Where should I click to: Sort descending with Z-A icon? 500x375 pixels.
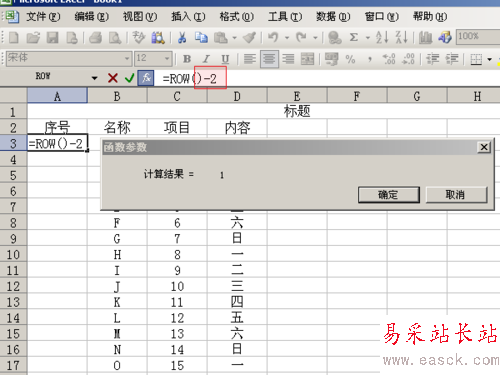[x=402, y=37]
